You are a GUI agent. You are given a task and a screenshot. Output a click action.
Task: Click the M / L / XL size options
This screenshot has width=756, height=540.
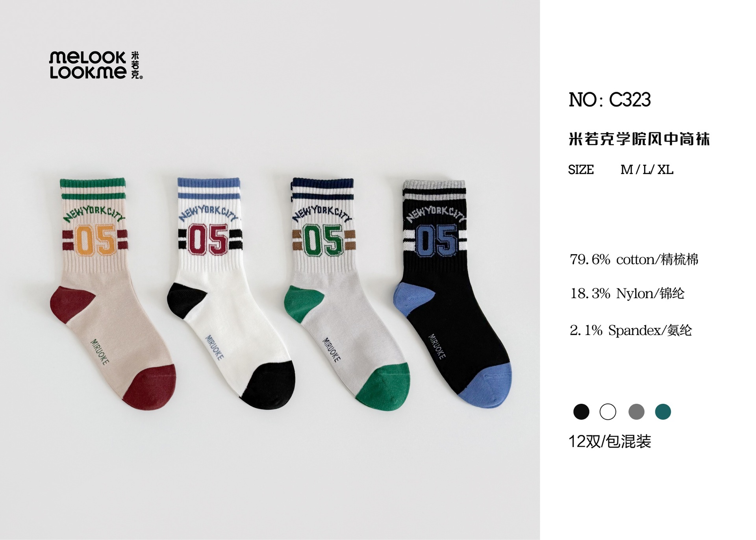point(647,170)
